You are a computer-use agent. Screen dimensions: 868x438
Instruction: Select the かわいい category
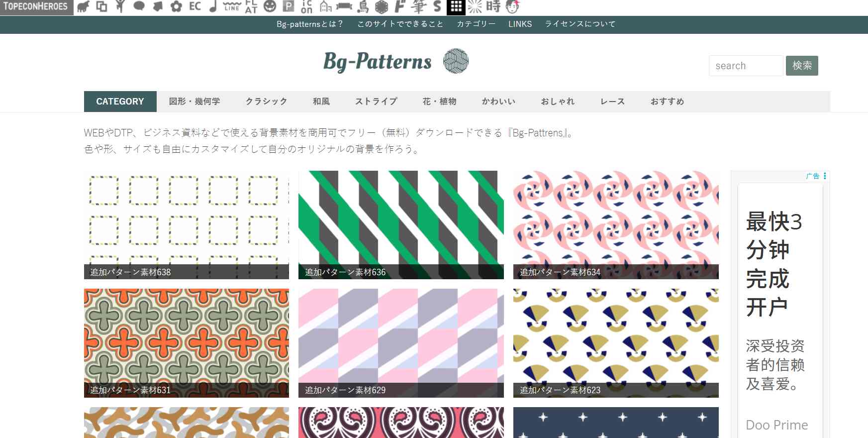pyautogui.click(x=499, y=102)
